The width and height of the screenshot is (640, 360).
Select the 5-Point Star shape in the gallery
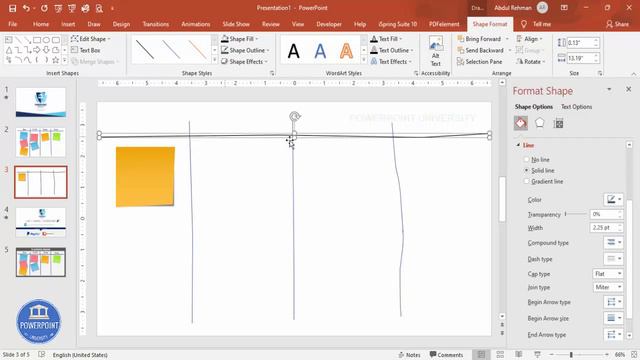tap(56, 60)
